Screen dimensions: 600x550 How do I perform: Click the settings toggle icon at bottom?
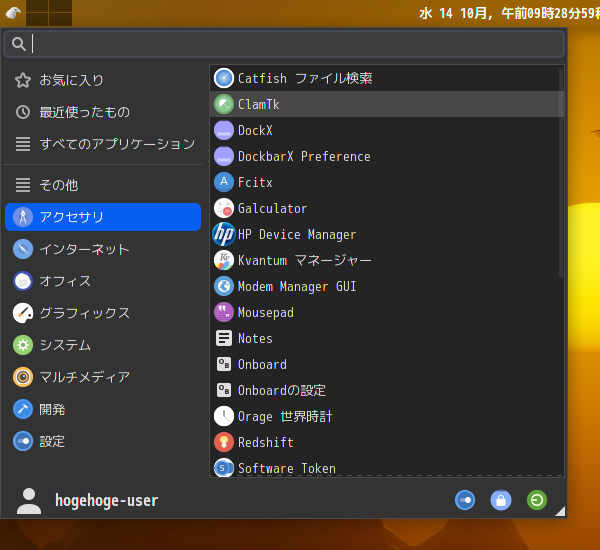pyautogui.click(x=465, y=500)
